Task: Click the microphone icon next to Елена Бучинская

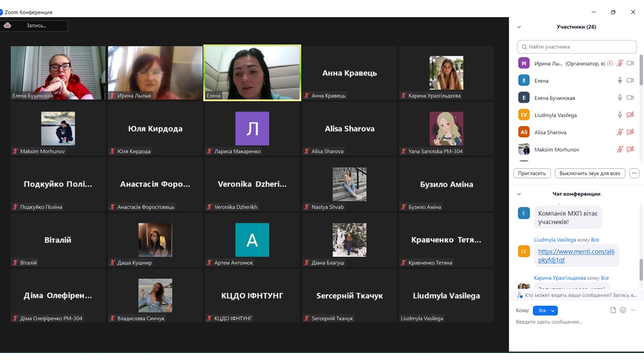Action: 620,98
